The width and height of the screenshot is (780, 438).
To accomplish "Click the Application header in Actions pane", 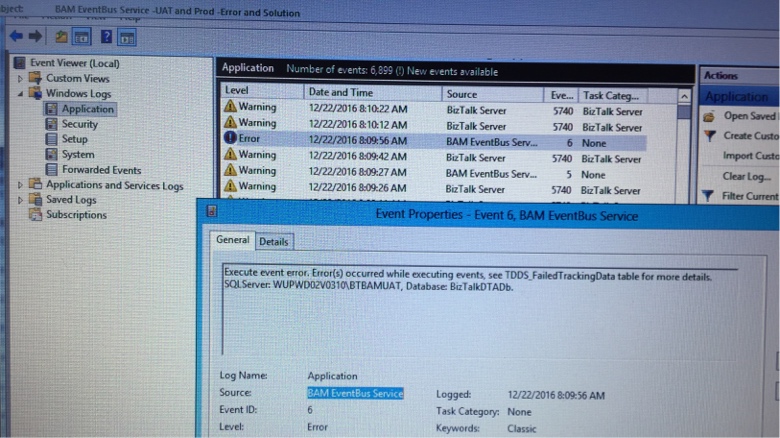I will pos(739,97).
